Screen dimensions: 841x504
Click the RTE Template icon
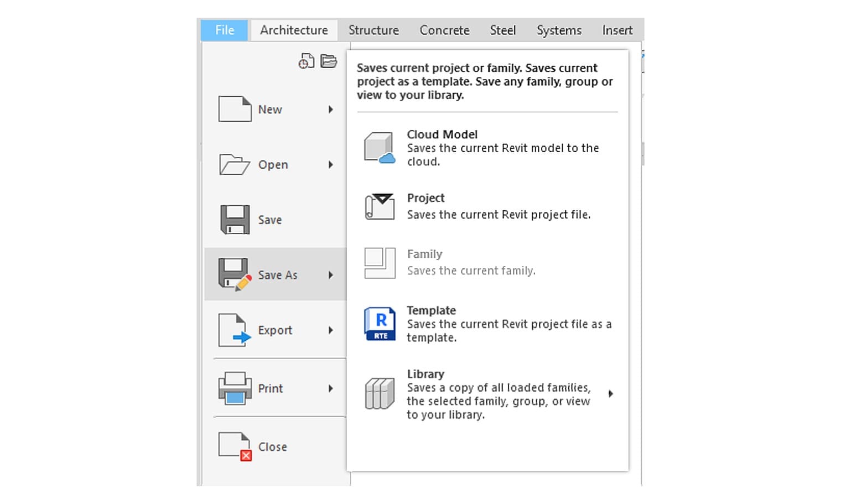pos(380,324)
